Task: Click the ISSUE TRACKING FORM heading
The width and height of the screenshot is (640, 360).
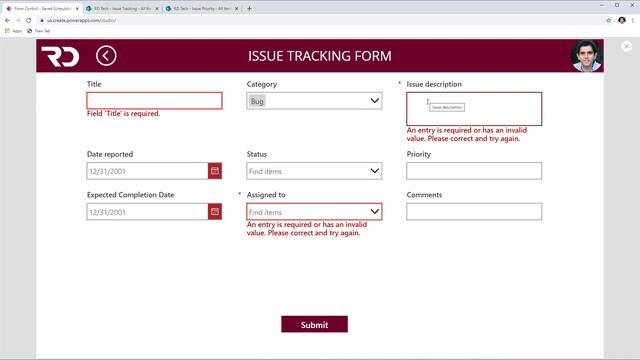Action: pos(320,56)
